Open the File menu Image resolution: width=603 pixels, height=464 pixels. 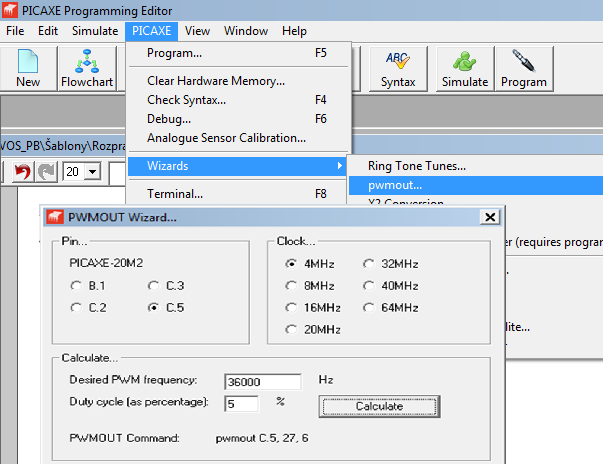point(15,31)
